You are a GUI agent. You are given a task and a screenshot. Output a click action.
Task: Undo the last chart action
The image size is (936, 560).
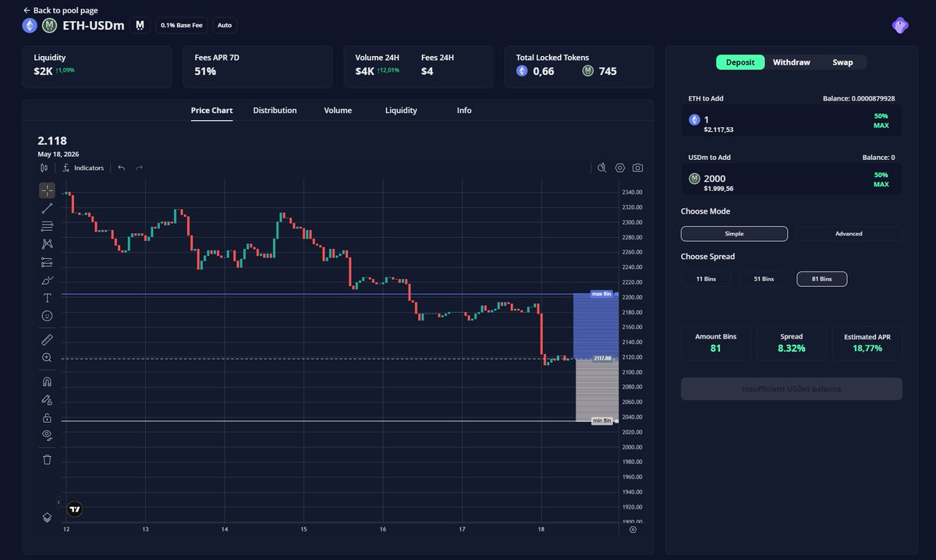(x=122, y=168)
